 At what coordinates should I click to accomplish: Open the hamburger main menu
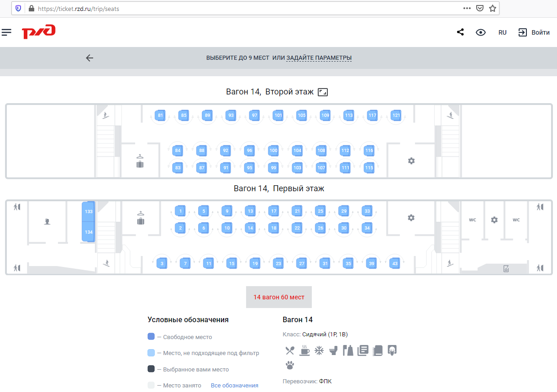[6, 32]
